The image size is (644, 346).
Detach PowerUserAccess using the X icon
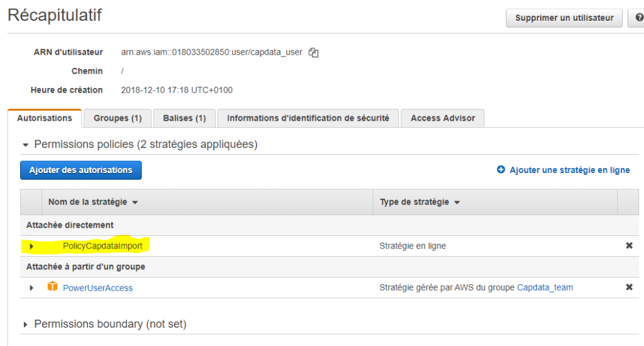pyautogui.click(x=629, y=287)
